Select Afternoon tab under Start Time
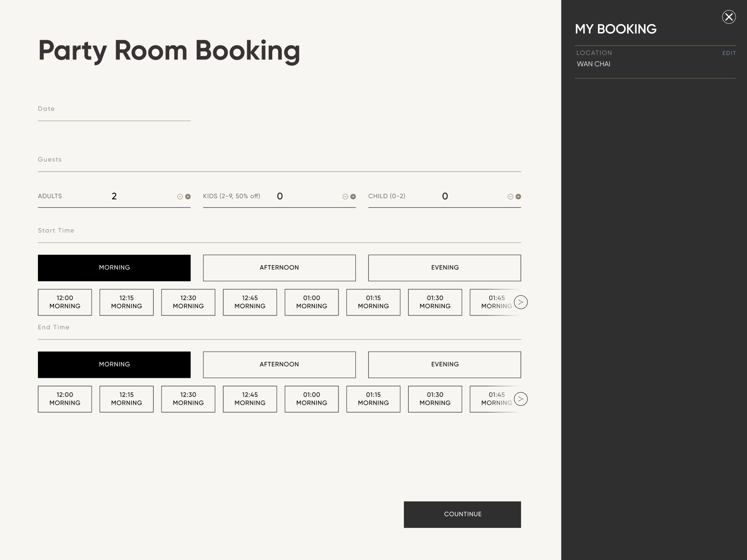 [279, 268]
